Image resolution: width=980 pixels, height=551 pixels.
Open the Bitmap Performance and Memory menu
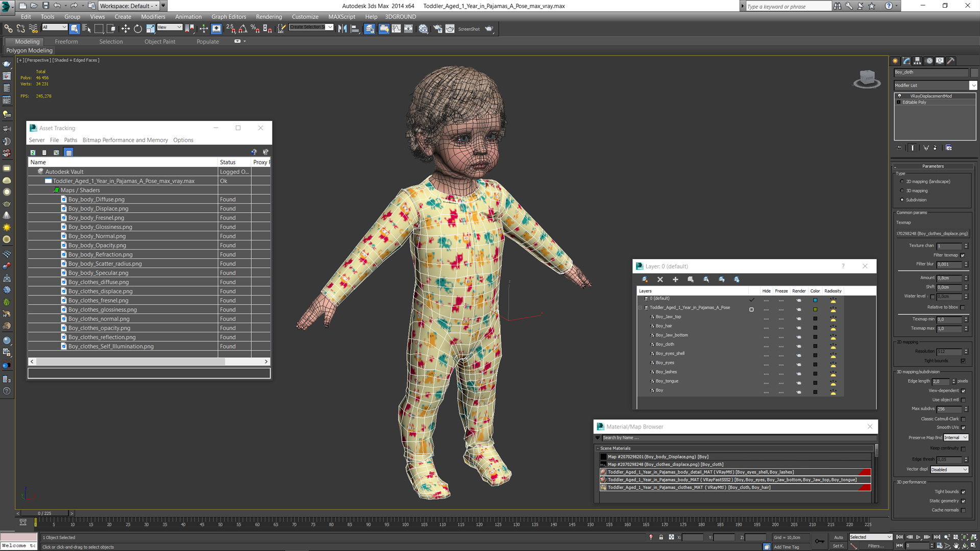[124, 139]
